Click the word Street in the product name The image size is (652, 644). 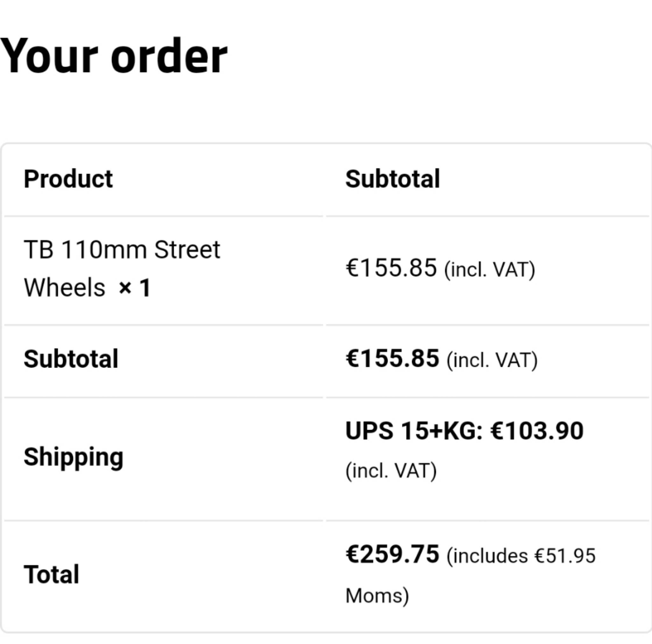click(187, 249)
